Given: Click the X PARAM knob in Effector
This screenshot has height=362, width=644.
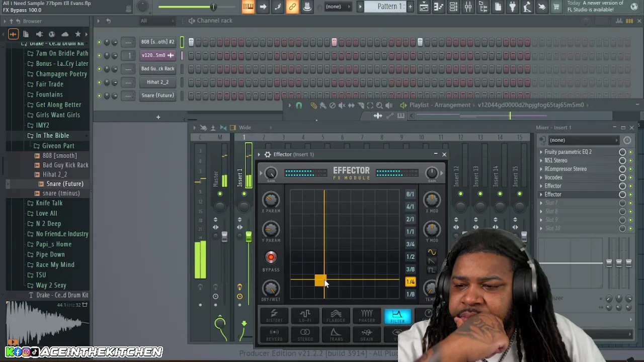Looking at the screenshot, I should [271, 200].
